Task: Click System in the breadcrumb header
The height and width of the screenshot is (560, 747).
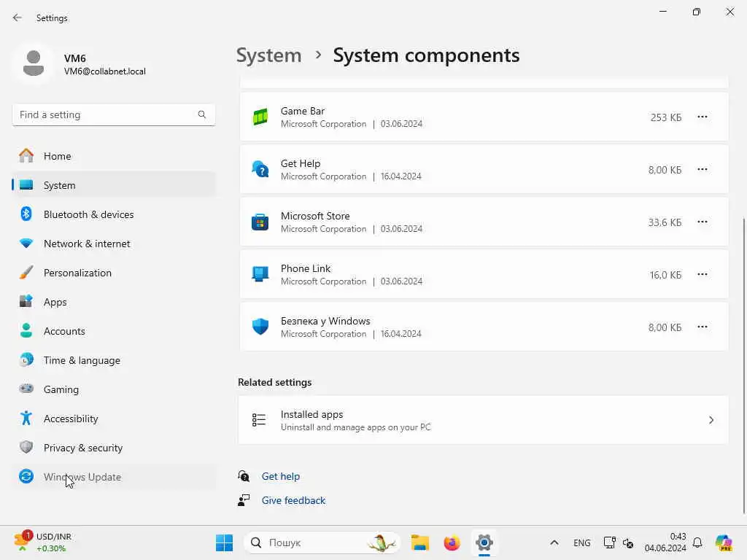Action: (269, 55)
